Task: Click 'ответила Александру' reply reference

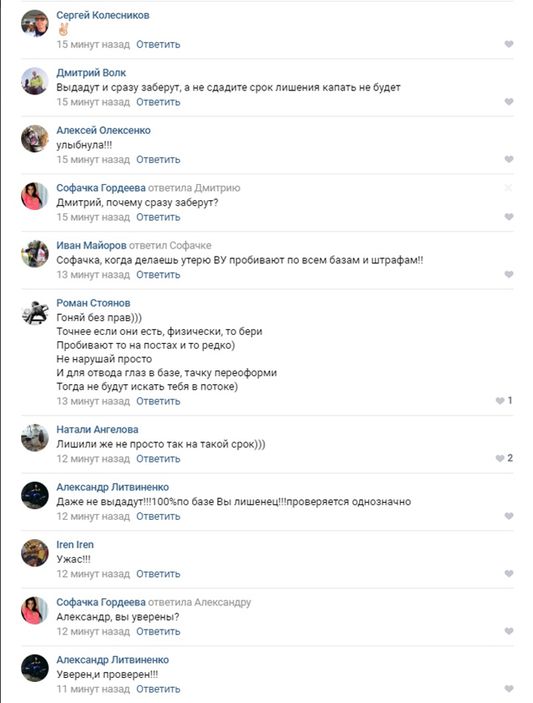Action: [199, 602]
